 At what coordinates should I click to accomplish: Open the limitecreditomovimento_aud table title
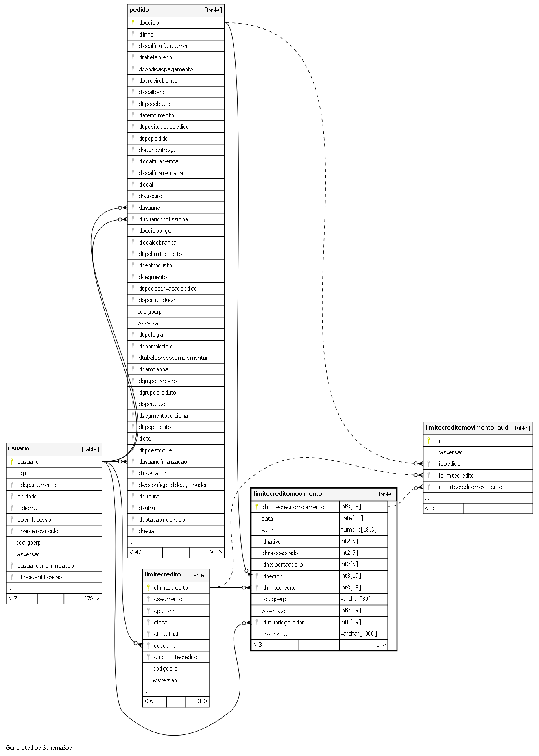pyautogui.click(x=467, y=428)
